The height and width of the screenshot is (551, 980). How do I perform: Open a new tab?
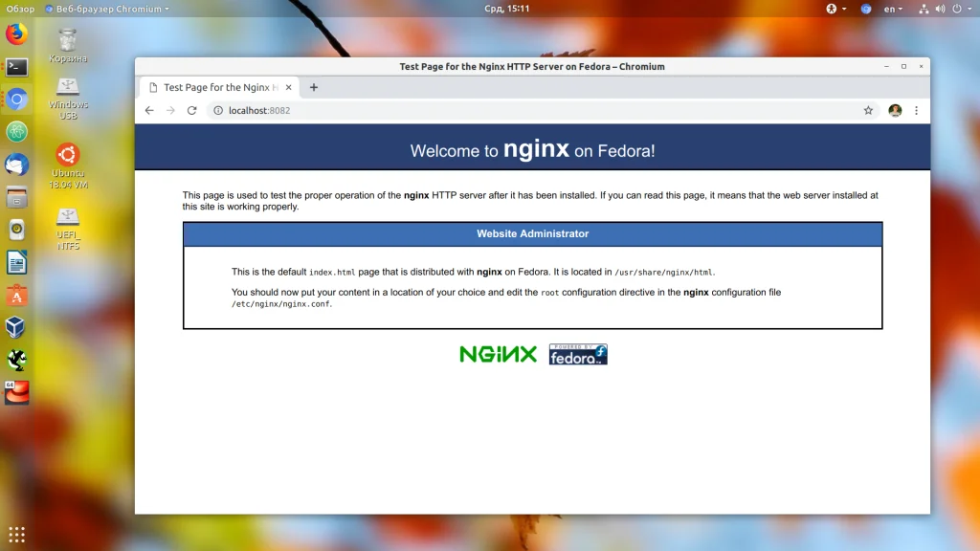pyautogui.click(x=314, y=87)
